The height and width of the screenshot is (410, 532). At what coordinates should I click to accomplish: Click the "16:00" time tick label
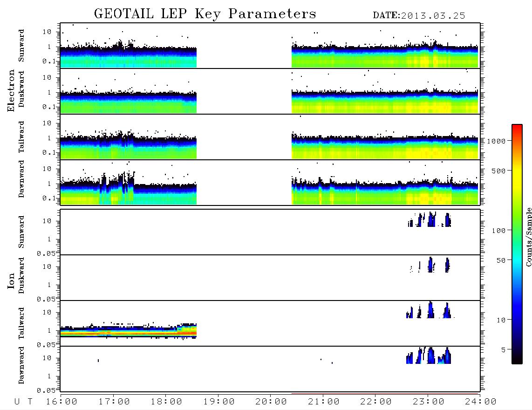61,402
